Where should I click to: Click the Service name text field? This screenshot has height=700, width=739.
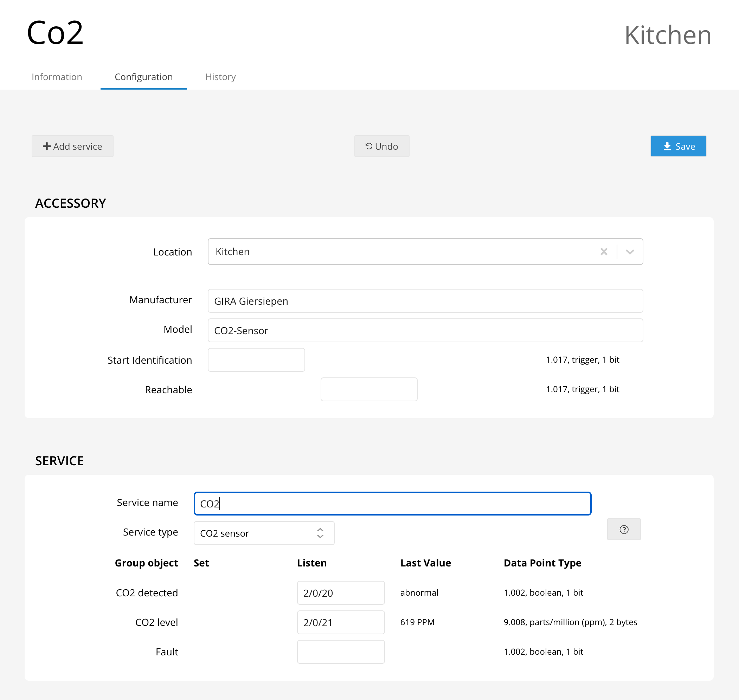point(392,503)
